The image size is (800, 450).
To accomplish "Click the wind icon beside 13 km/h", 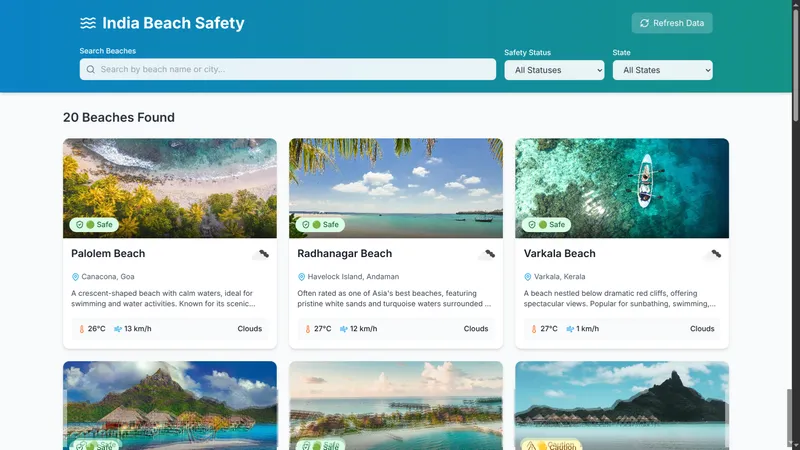I will [x=118, y=329].
